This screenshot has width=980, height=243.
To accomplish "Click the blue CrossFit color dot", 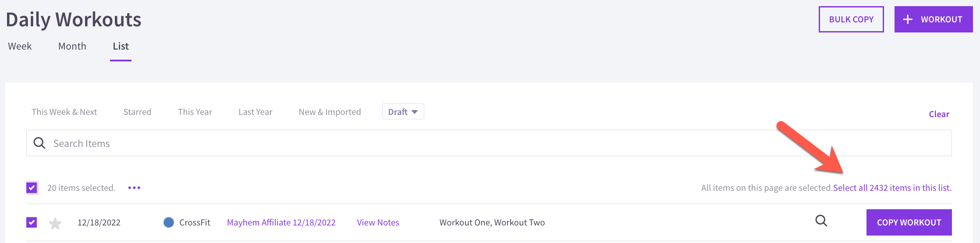I will 169,222.
